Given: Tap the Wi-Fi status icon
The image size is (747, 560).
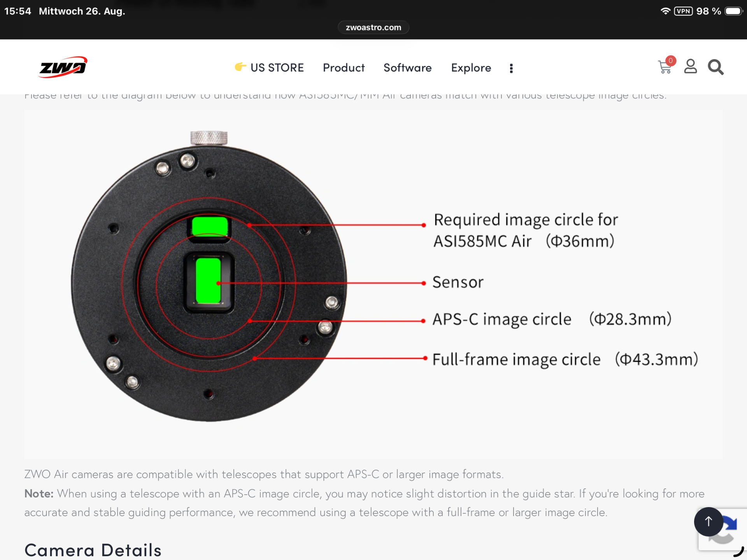Looking at the screenshot, I should [665, 11].
